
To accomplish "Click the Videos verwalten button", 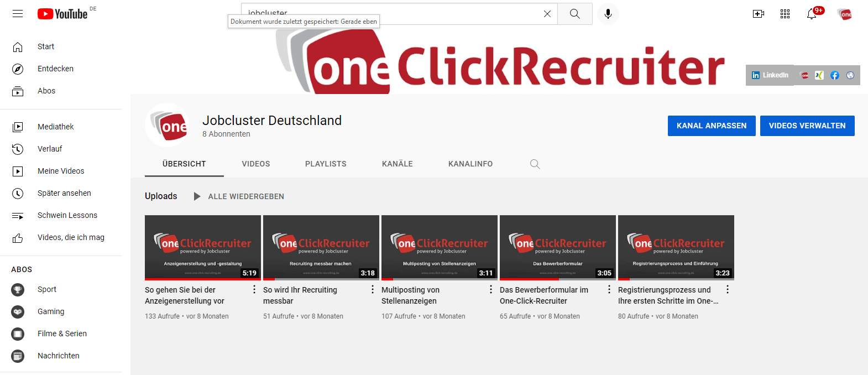I will (807, 126).
